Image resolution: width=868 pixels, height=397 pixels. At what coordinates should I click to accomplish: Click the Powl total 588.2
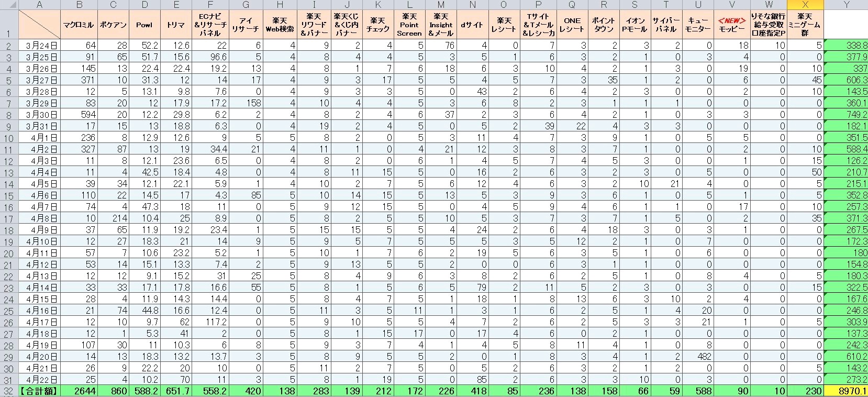pos(144,391)
